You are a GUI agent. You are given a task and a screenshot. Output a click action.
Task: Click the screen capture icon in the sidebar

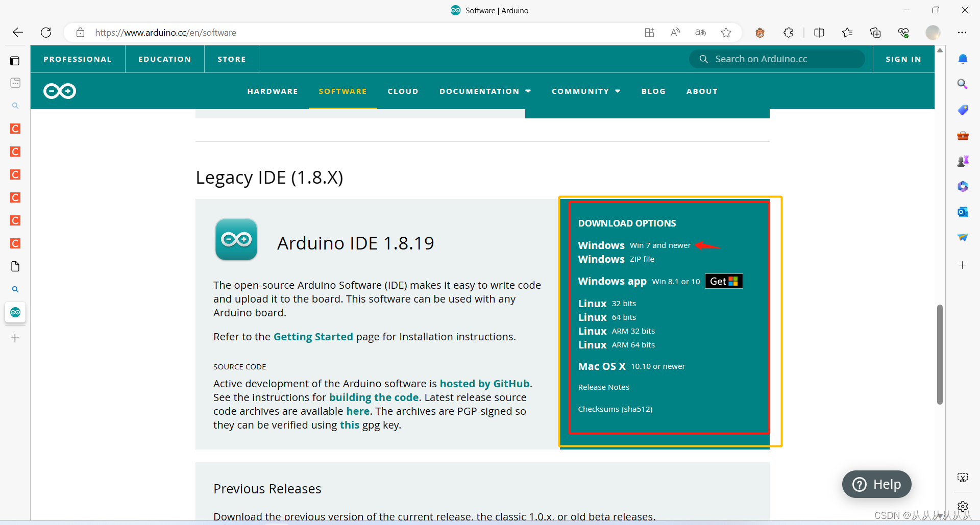coord(963,478)
